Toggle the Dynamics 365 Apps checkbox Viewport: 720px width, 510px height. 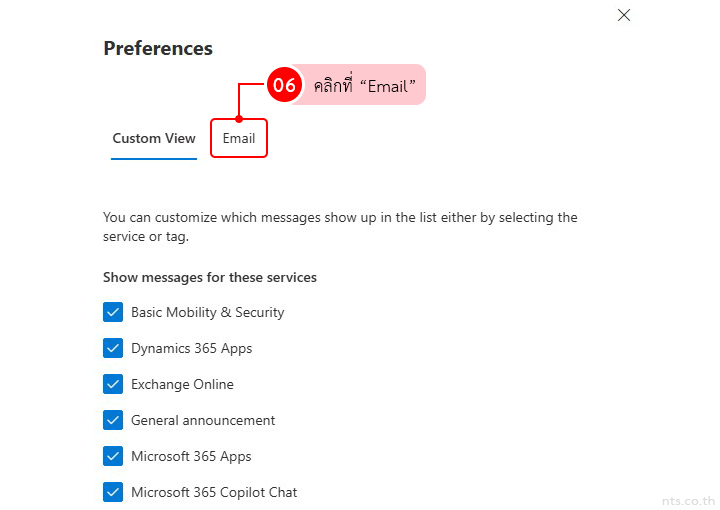[x=113, y=348]
